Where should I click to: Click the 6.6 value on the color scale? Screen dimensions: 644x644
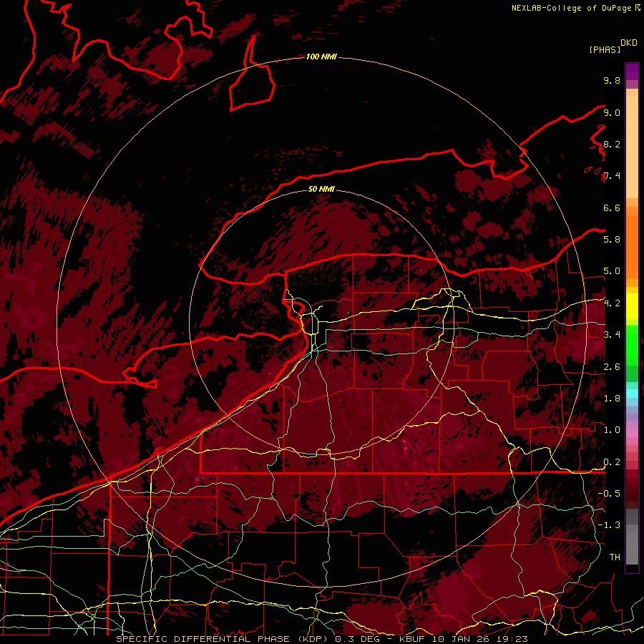[612, 208]
